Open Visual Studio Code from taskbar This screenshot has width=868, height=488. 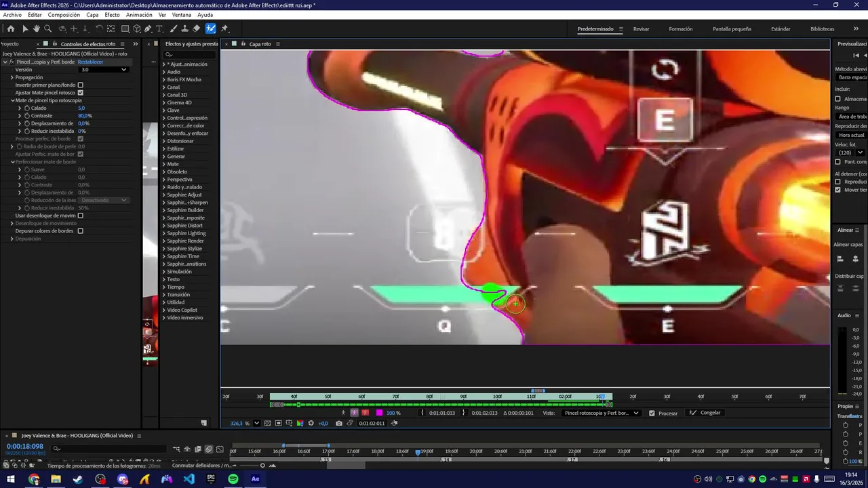tap(189, 479)
